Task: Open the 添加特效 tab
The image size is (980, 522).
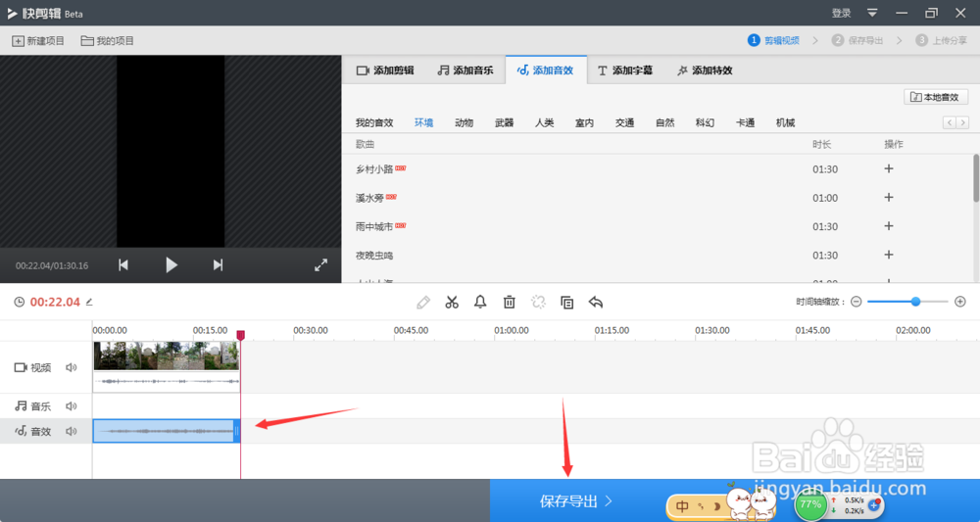Action: (x=705, y=71)
